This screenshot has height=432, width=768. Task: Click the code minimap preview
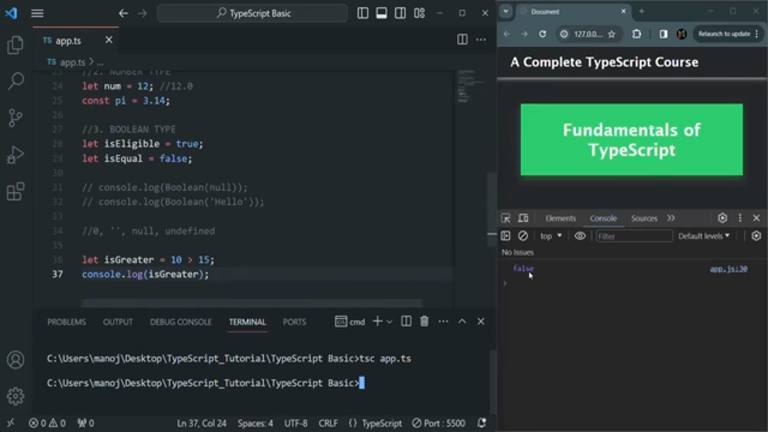[470, 87]
